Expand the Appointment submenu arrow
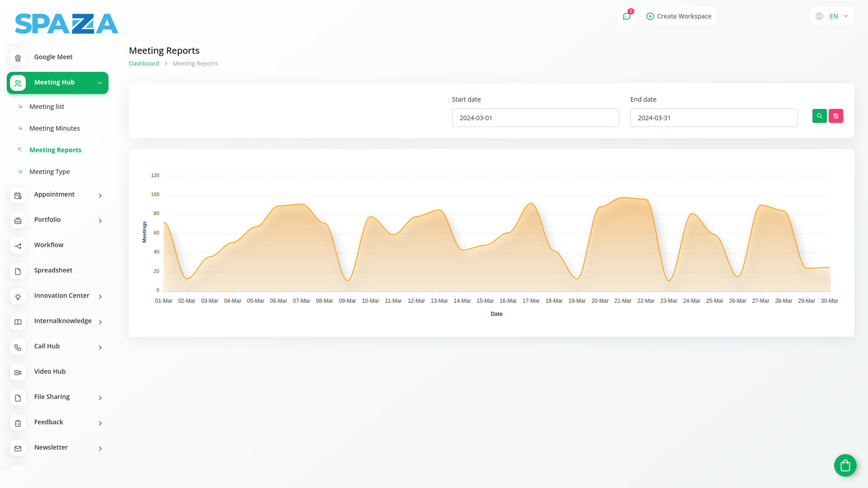 click(x=100, y=195)
